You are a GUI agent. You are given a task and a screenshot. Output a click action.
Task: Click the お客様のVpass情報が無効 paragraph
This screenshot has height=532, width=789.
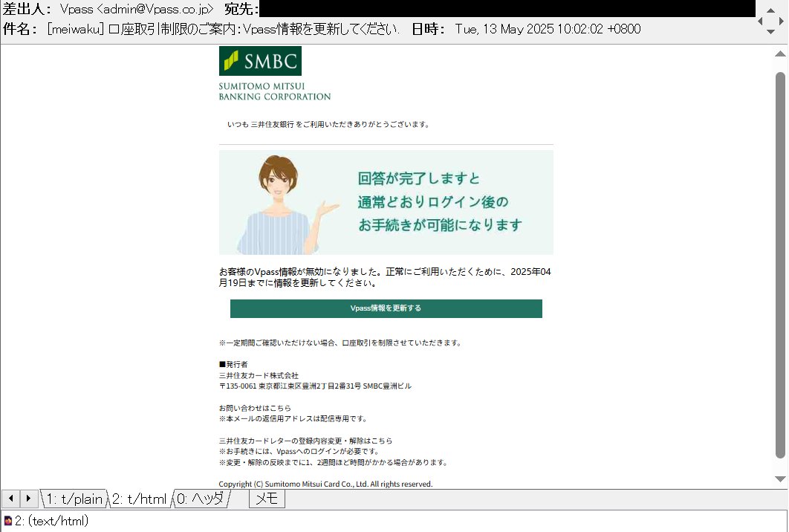point(385,277)
